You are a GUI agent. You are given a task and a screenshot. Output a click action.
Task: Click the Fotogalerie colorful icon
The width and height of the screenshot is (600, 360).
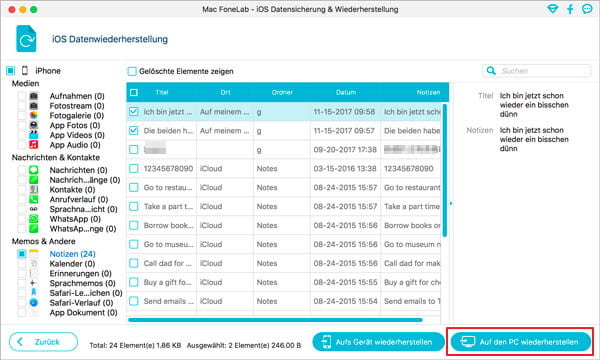pyautogui.click(x=34, y=116)
